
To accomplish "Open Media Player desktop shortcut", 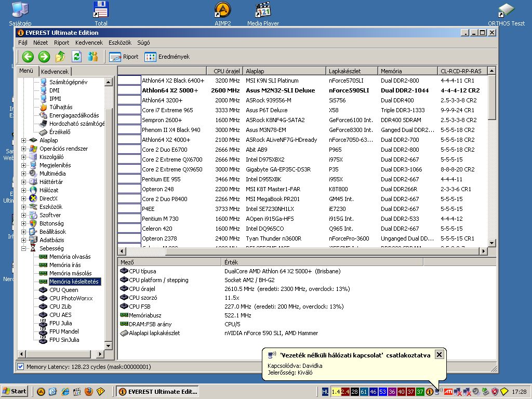I will (x=263, y=14).
